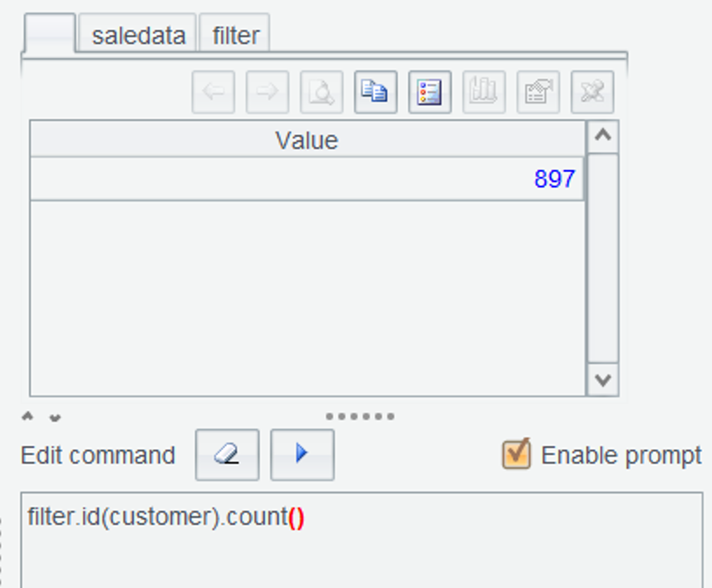This screenshot has width=712, height=588.
Task: Click the export table icon
Action: pos(538,91)
